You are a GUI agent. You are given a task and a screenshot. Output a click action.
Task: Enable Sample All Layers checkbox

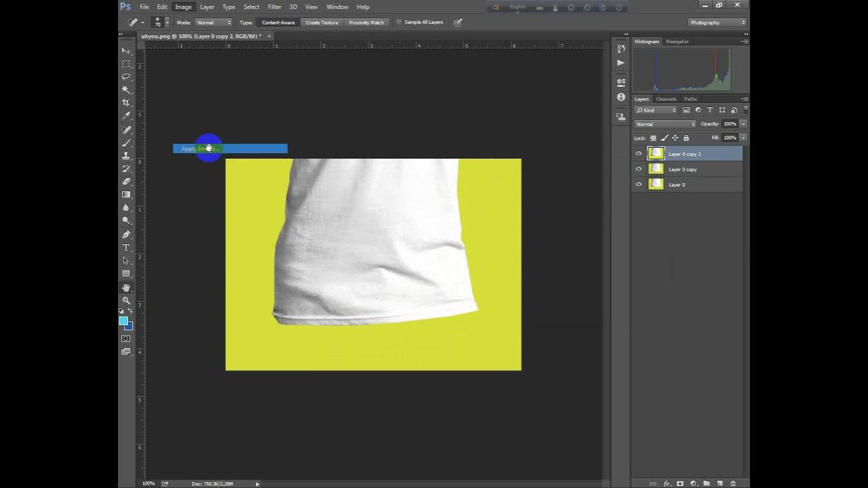click(x=399, y=22)
